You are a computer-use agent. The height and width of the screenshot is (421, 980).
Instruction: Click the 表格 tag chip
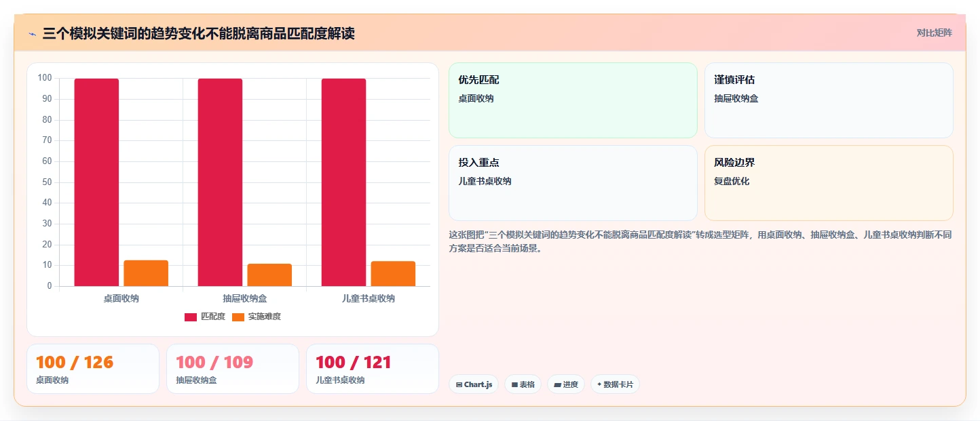[523, 384]
